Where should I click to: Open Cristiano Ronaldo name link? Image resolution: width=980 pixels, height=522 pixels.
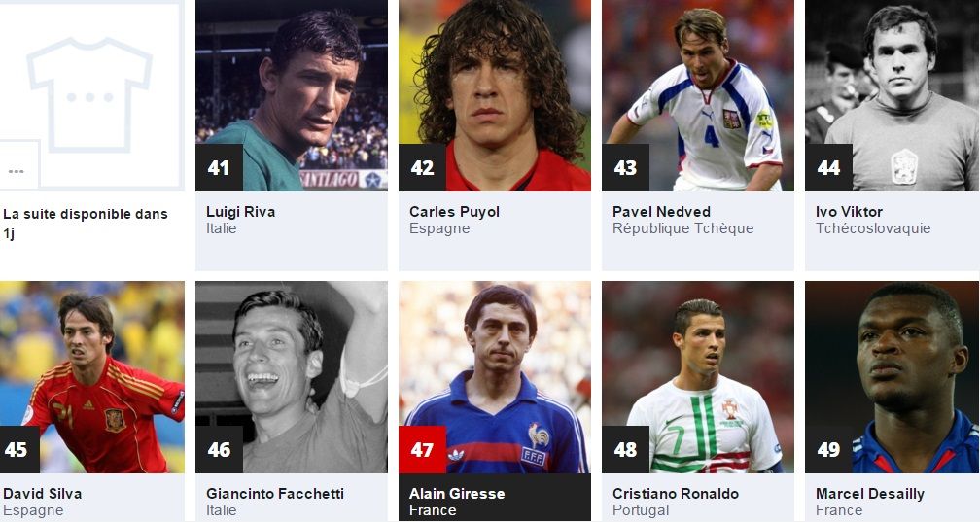coord(676,494)
